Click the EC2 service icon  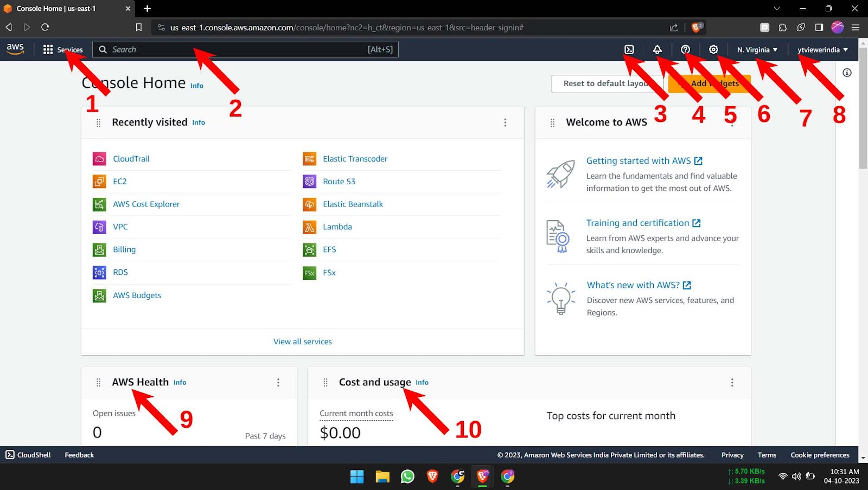[x=99, y=182]
